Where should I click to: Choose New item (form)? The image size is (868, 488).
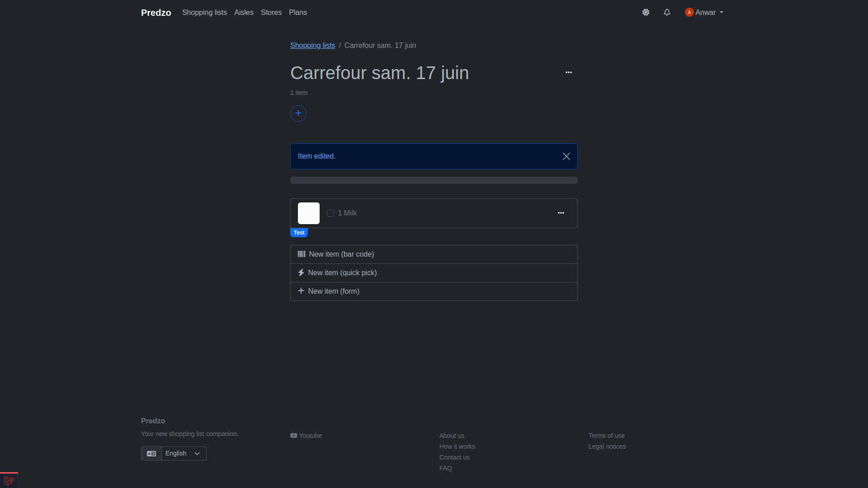pos(334,291)
